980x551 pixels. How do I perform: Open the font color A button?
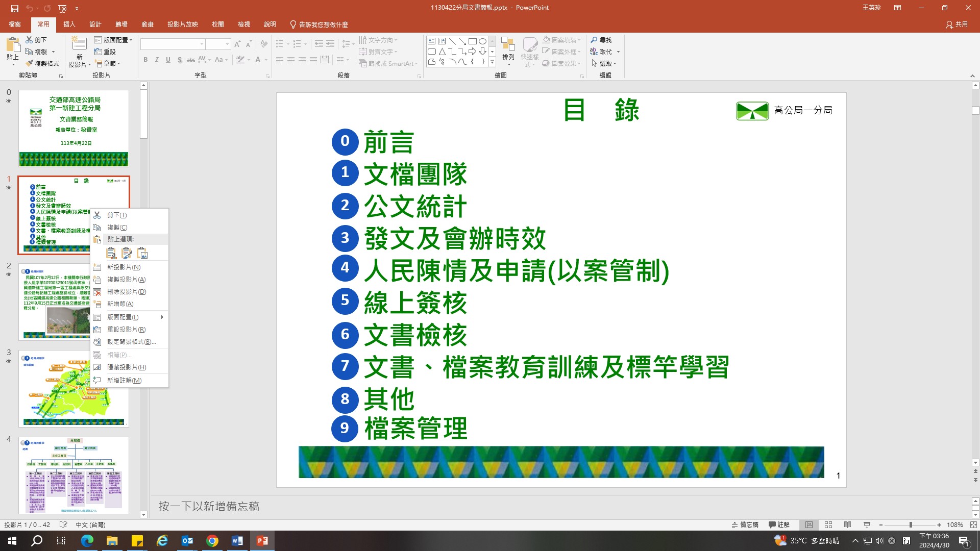[258, 60]
